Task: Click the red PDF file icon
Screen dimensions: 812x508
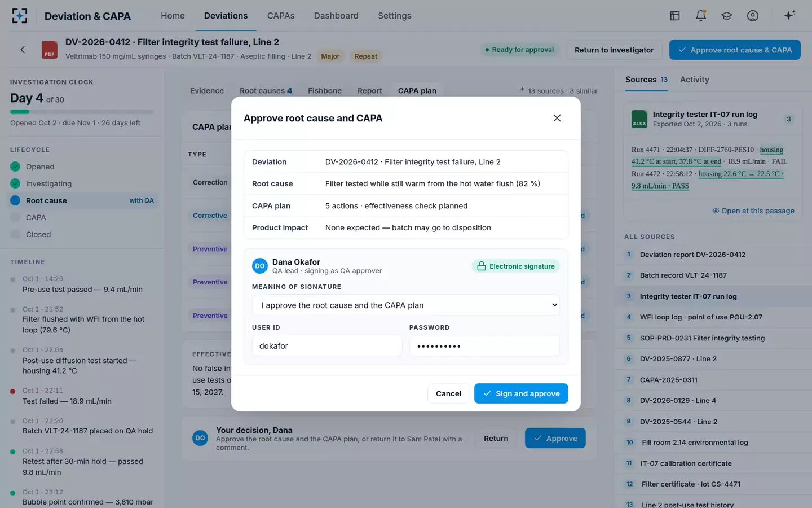Action: (50, 50)
